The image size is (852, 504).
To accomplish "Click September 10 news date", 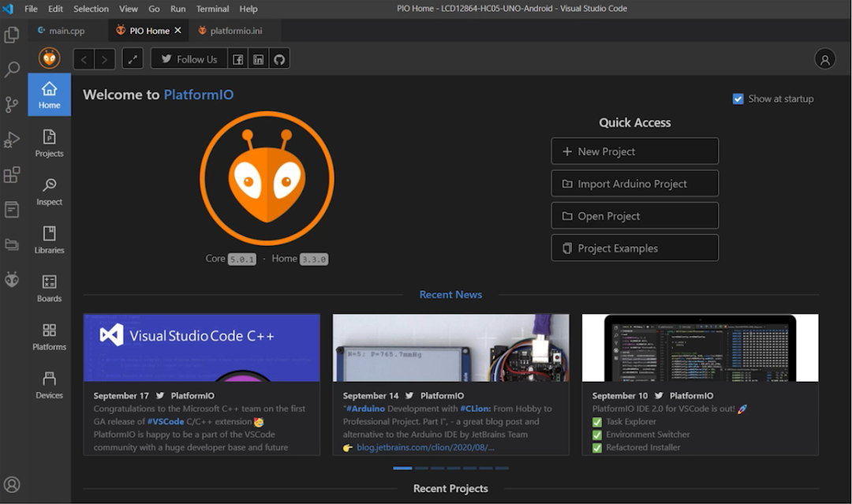I will coord(620,396).
